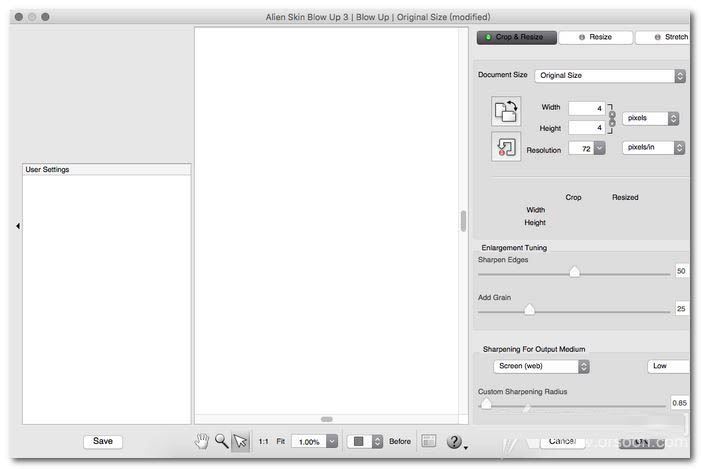This screenshot has width=701, height=469.
Task: Collapse the left panel using the arrow
Action: point(18,226)
